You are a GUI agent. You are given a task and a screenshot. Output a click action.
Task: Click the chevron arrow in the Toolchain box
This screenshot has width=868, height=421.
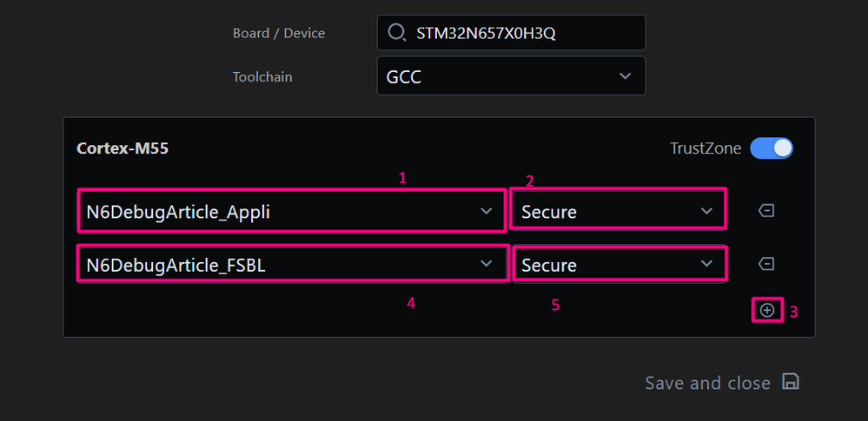pos(625,76)
